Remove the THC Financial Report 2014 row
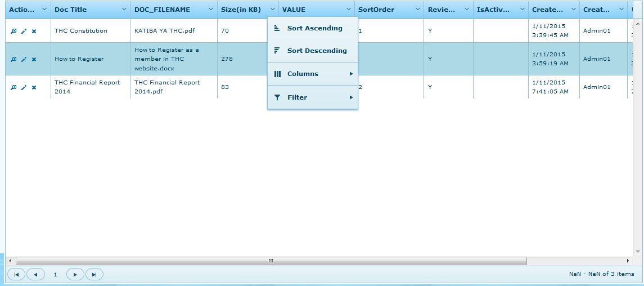 tap(34, 87)
